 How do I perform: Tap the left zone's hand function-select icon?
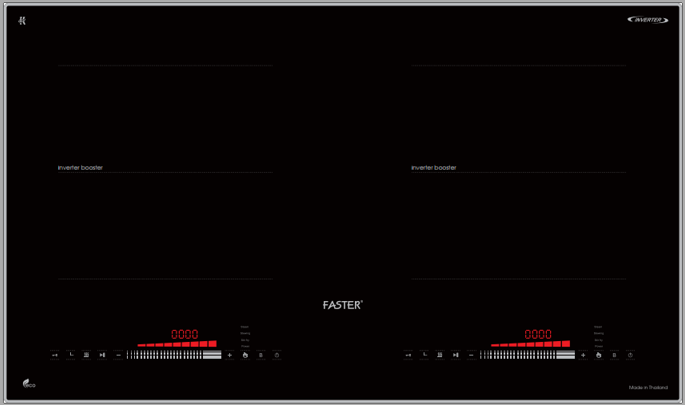245,355
